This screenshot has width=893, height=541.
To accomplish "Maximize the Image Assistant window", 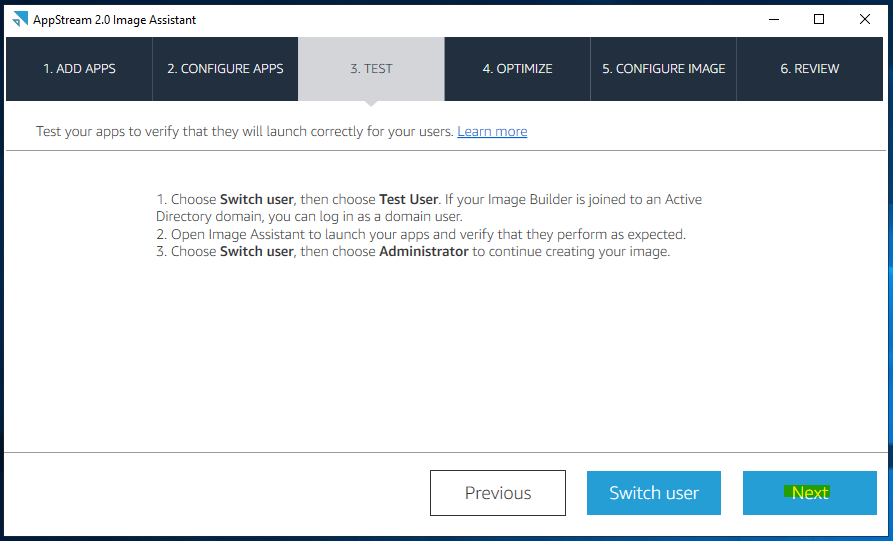I will (819, 19).
